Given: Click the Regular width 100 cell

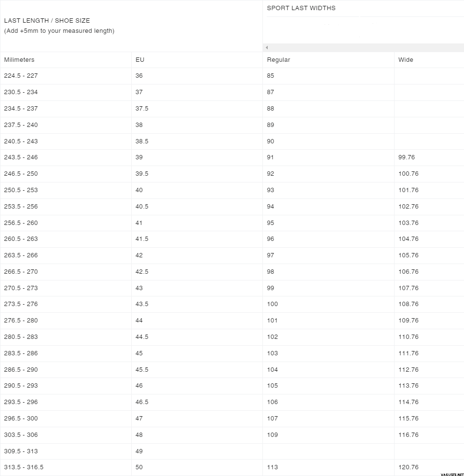Looking at the screenshot, I should [x=272, y=304].
